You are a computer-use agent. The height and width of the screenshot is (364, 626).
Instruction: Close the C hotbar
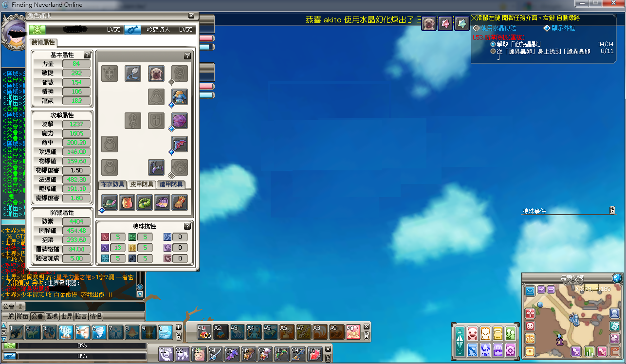[329, 348]
